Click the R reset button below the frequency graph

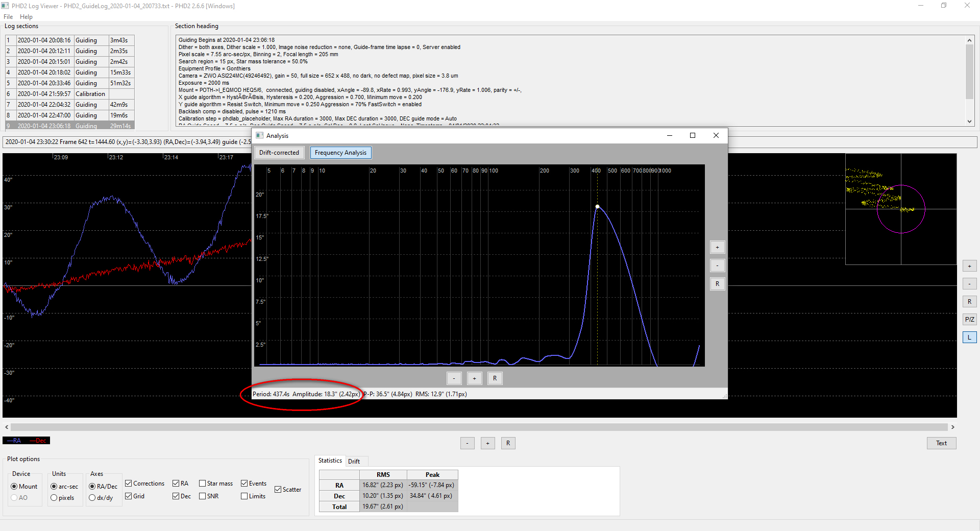click(x=495, y=378)
